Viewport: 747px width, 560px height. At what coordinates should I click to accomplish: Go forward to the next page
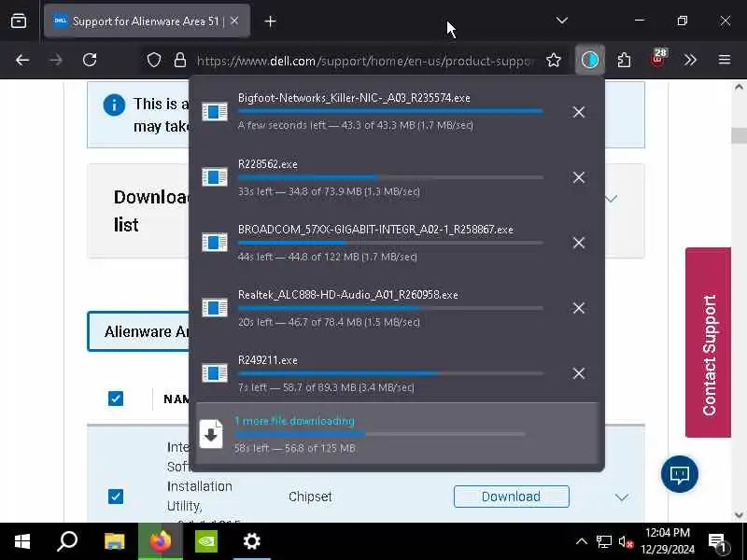coord(56,60)
